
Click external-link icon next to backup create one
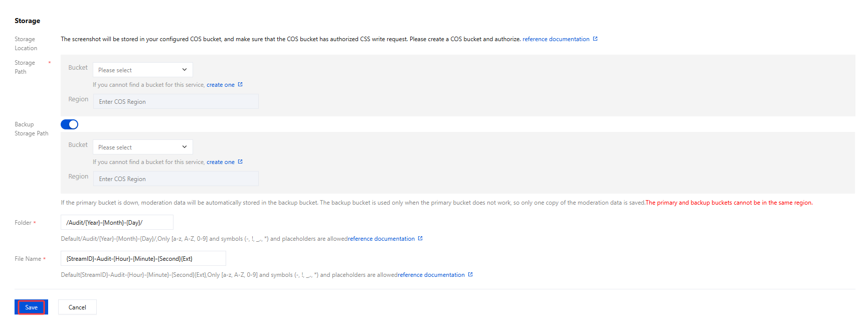coord(240,161)
